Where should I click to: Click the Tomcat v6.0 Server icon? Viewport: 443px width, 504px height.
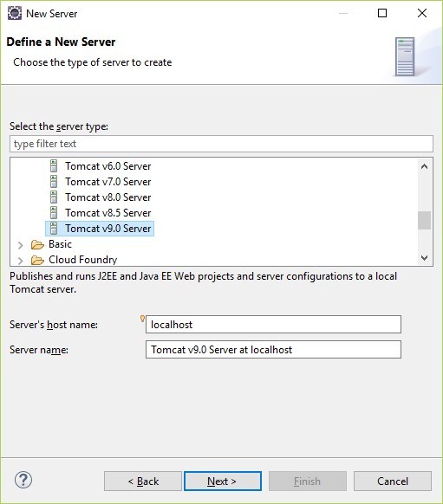click(x=54, y=166)
